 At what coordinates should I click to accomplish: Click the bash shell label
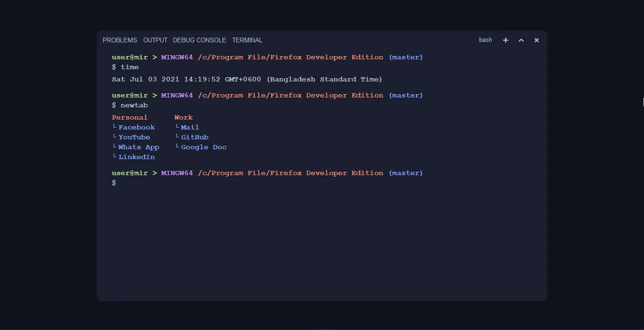[x=486, y=40]
